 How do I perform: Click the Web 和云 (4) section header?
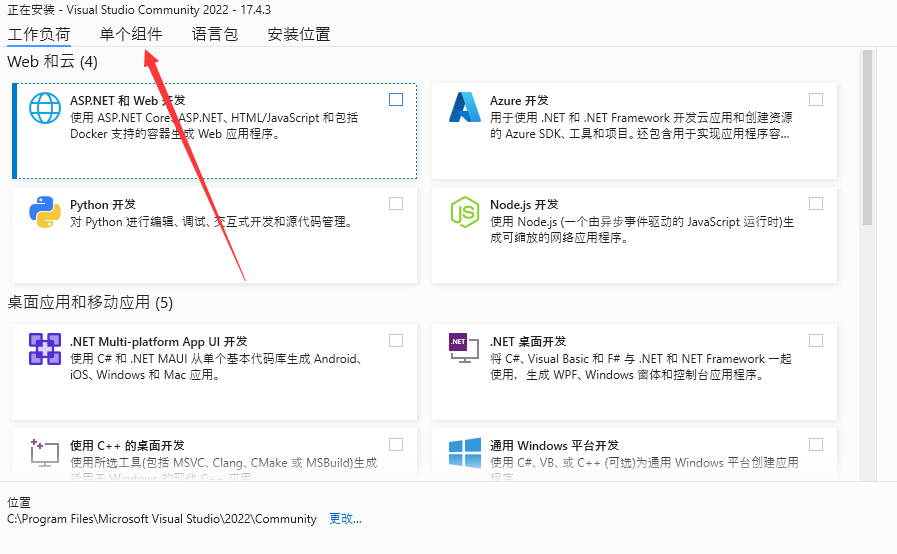point(53,61)
